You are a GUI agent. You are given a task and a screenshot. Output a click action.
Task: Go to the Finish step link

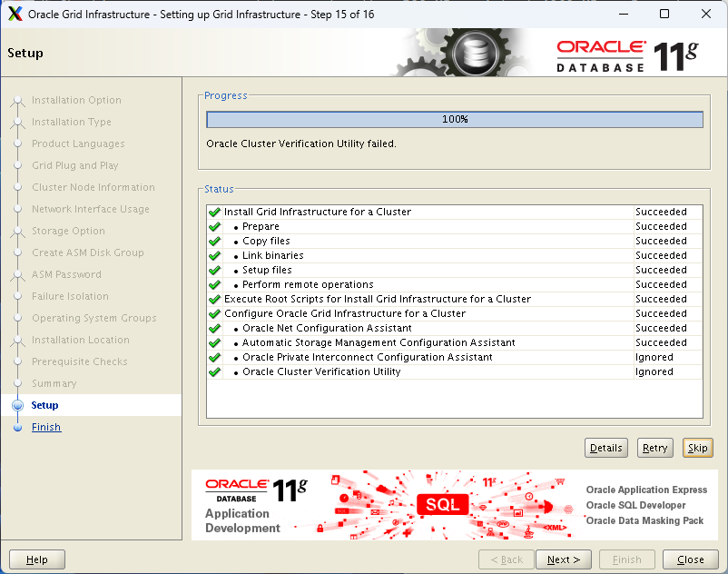[x=46, y=427]
